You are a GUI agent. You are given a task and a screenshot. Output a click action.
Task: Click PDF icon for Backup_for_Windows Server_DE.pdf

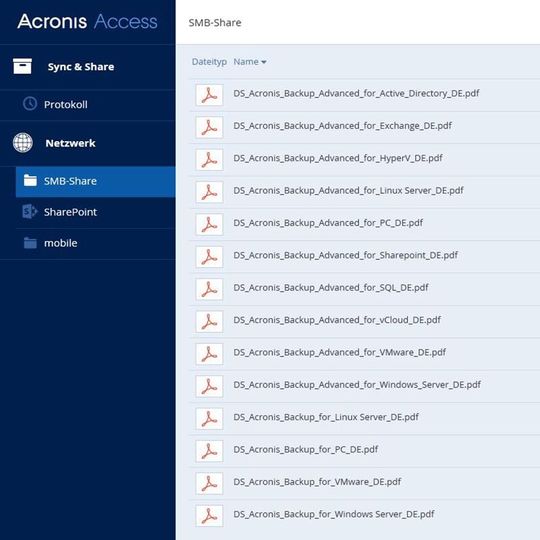tap(209, 516)
